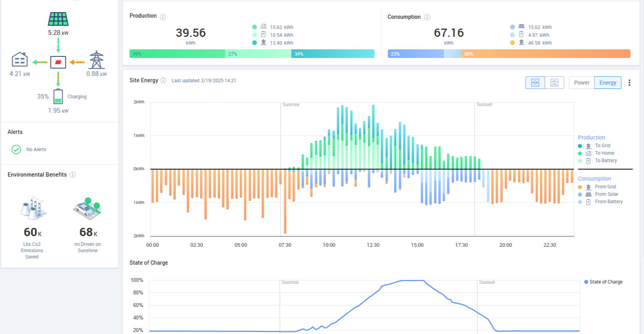This screenshot has height=334, width=644.
Task: Click the grid tower icon in power flow
Action: 96,60
